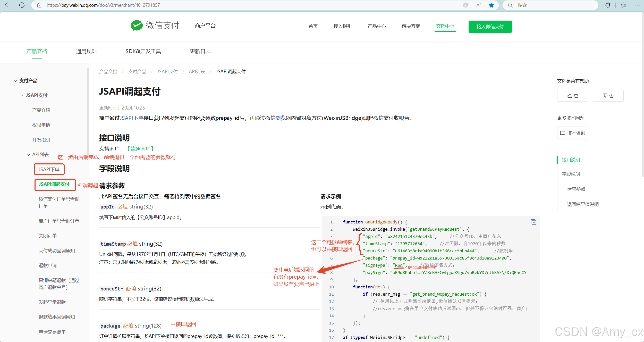The width and height of the screenshot is (644, 342).
Task: Open the 解决方案 nav item
Action: click(x=411, y=26)
